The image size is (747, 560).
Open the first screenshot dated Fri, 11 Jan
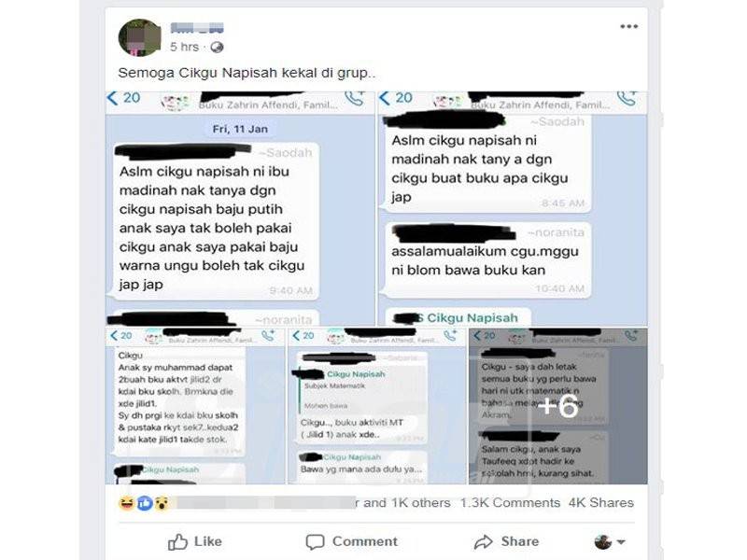(240, 208)
